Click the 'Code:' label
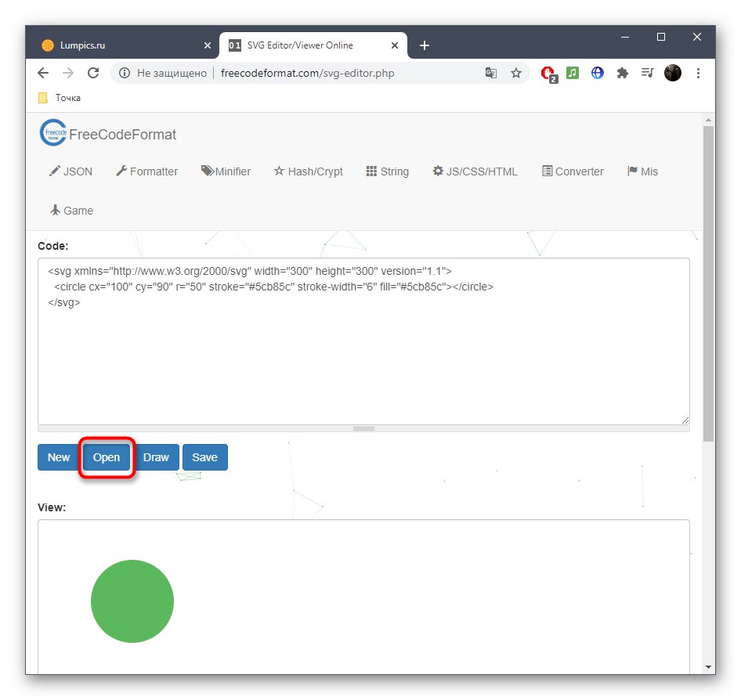The height and width of the screenshot is (700, 741). point(53,246)
